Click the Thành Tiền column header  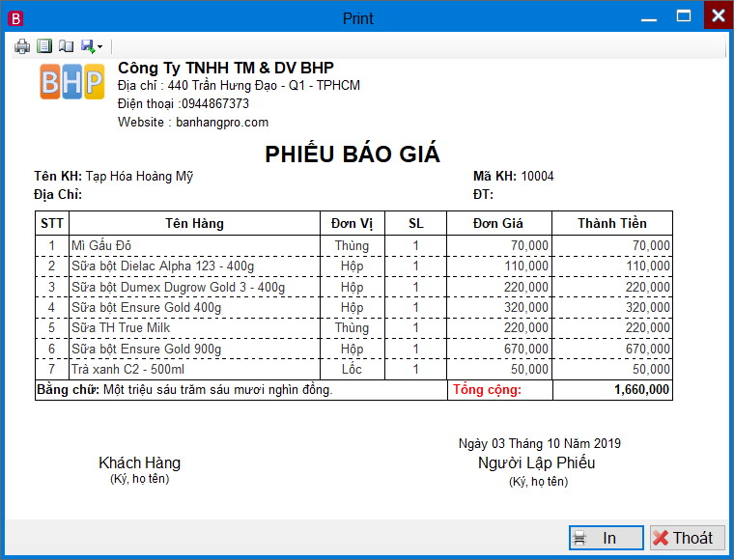[x=612, y=223]
